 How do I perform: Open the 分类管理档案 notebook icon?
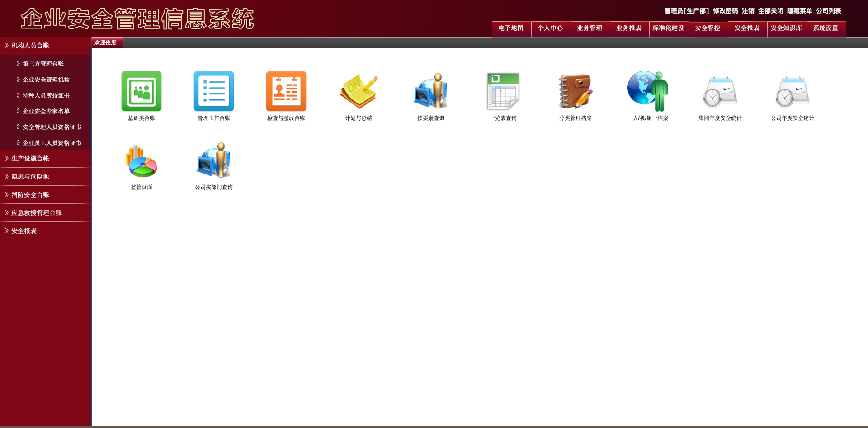click(575, 91)
